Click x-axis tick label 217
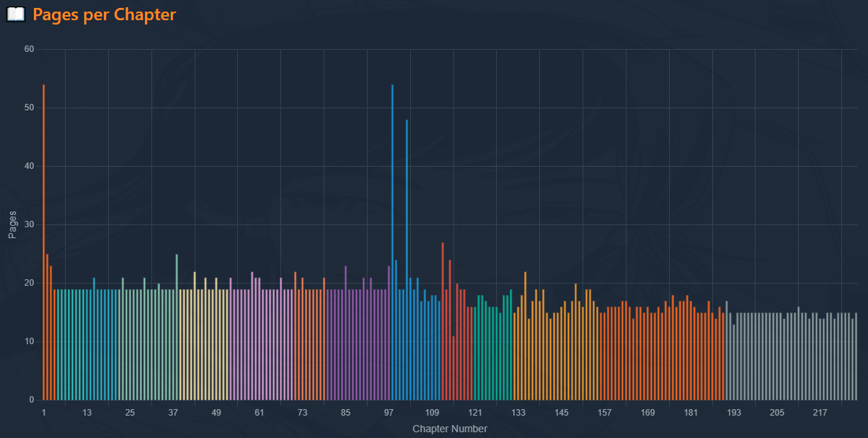The image size is (868, 438). pos(820,413)
